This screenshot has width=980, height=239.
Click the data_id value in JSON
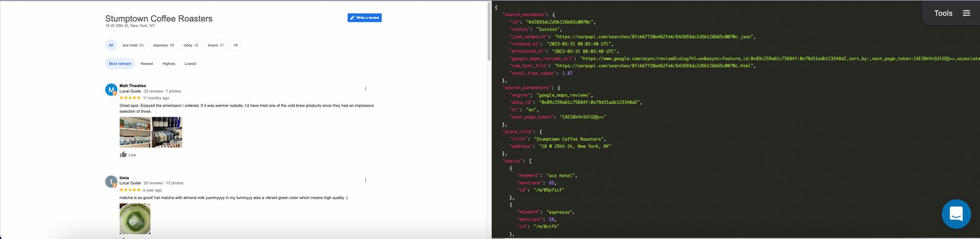[x=590, y=102]
